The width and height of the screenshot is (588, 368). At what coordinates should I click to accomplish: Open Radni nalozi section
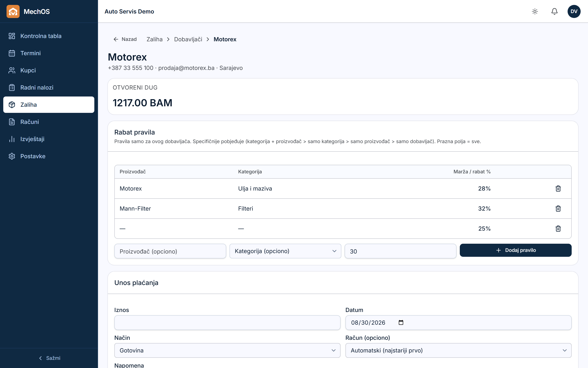click(49, 87)
